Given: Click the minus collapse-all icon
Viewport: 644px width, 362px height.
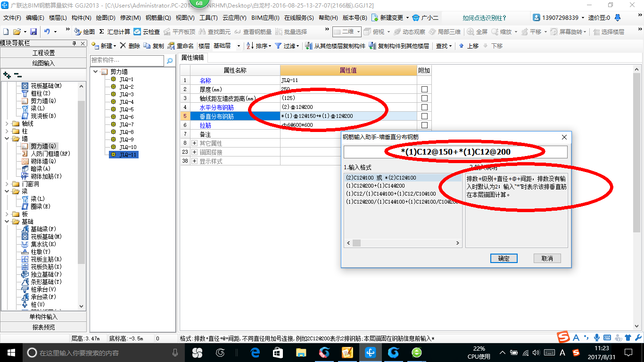Looking at the screenshot, I should click(18, 74).
